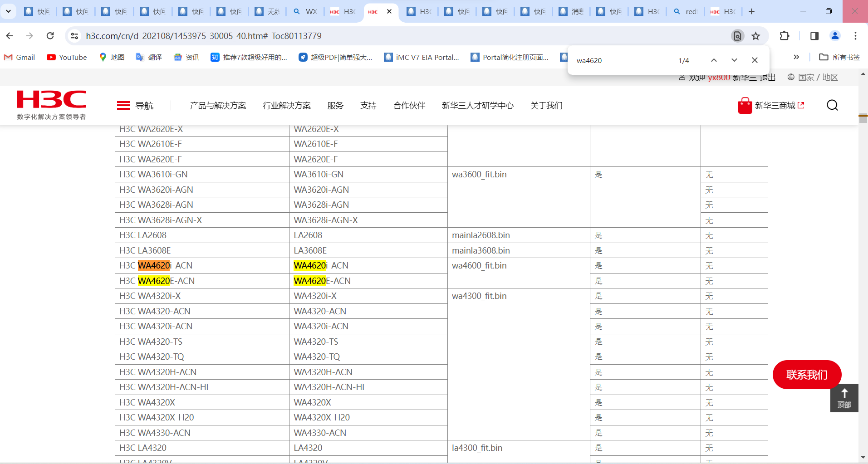Screen dimensions: 868x464
Task: Bookmark this page with the star icon
Action: click(755, 36)
